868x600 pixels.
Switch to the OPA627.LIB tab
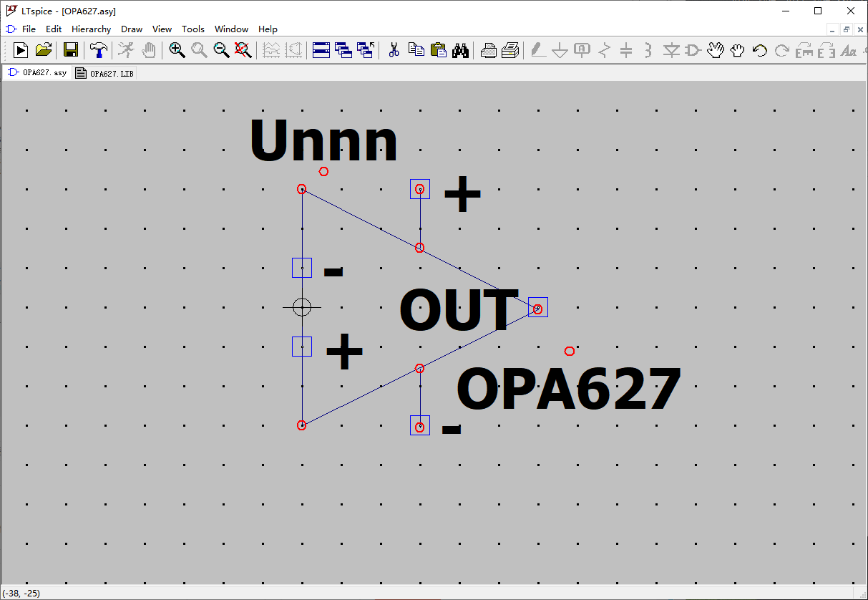(104, 73)
